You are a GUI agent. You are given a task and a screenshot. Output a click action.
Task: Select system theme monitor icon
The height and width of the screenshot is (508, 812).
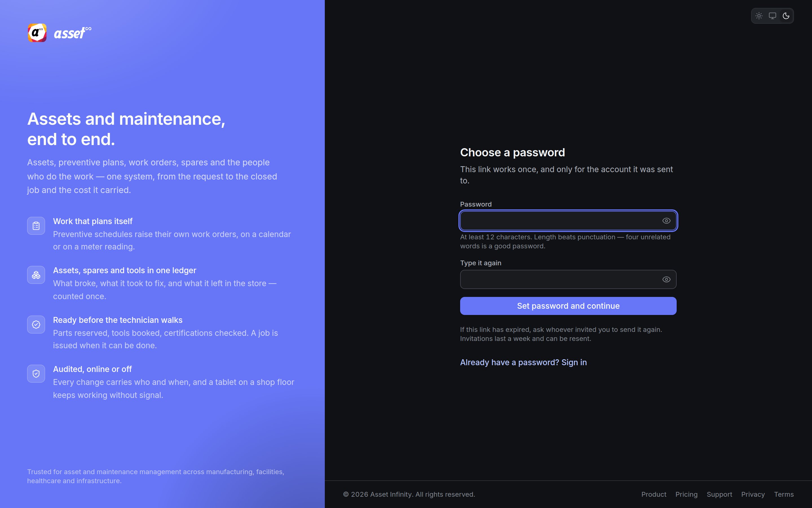(x=773, y=16)
